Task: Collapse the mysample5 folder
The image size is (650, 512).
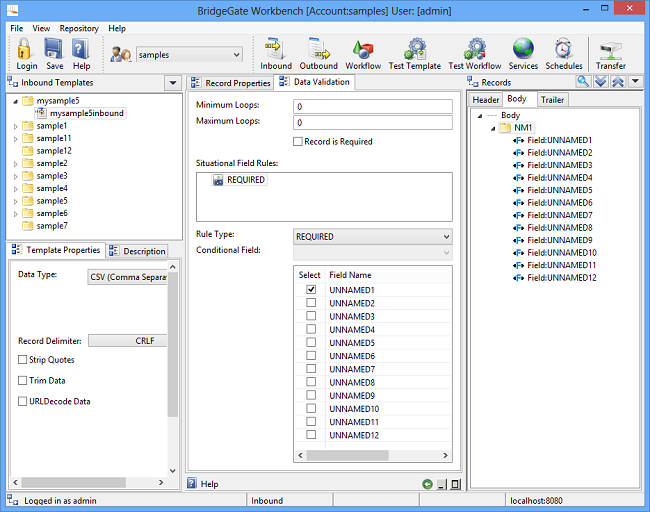Action: [15, 101]
